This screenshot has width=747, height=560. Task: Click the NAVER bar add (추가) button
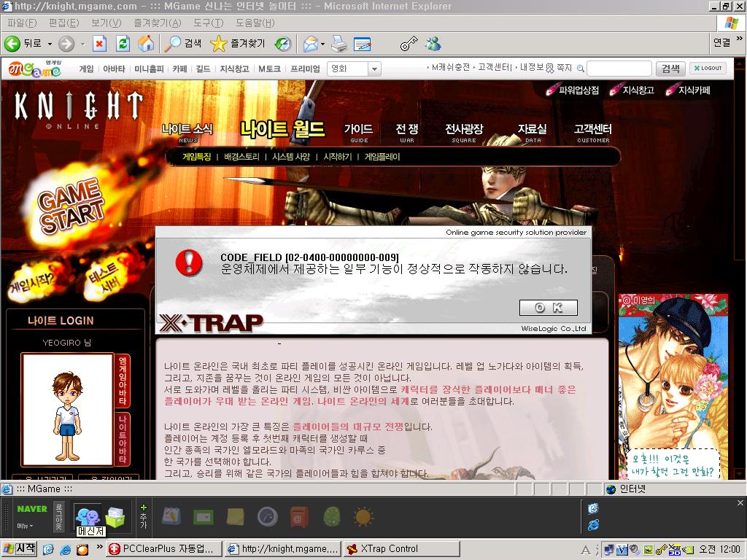[x=144, y=516]
